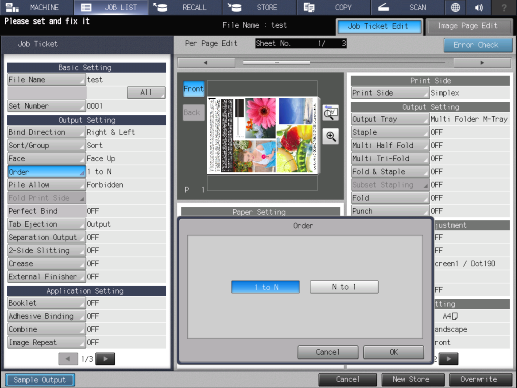Select the 1 to N order option
This screenshot has height=388, width=517.
[265, 287]
